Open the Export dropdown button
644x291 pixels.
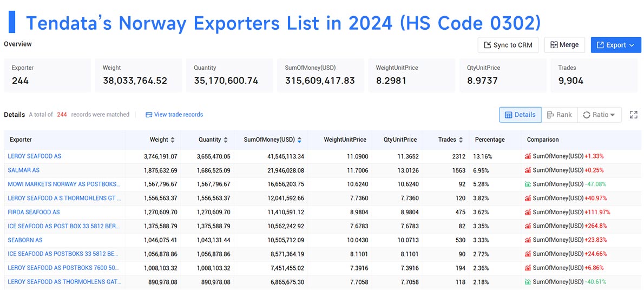tap(616, 45)
